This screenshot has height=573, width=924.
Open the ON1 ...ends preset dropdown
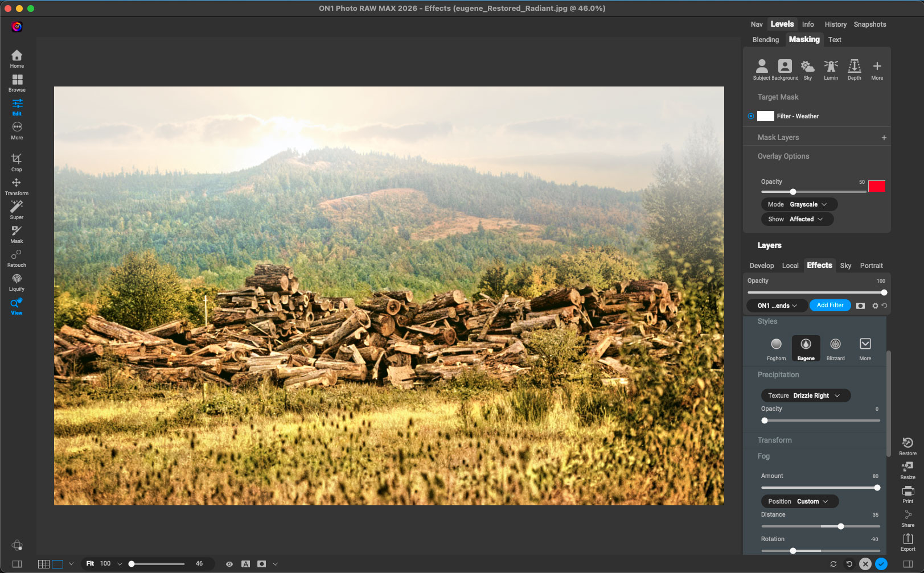[x=777, y=306]
